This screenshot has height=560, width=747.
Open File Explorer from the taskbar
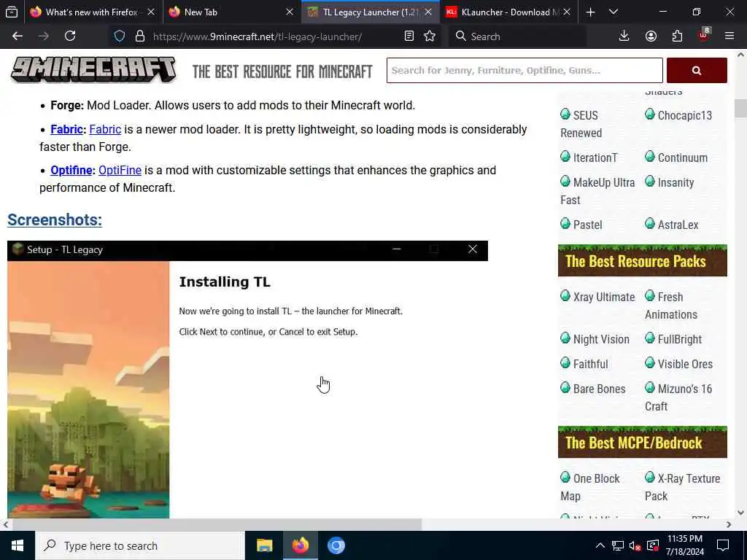264,545
